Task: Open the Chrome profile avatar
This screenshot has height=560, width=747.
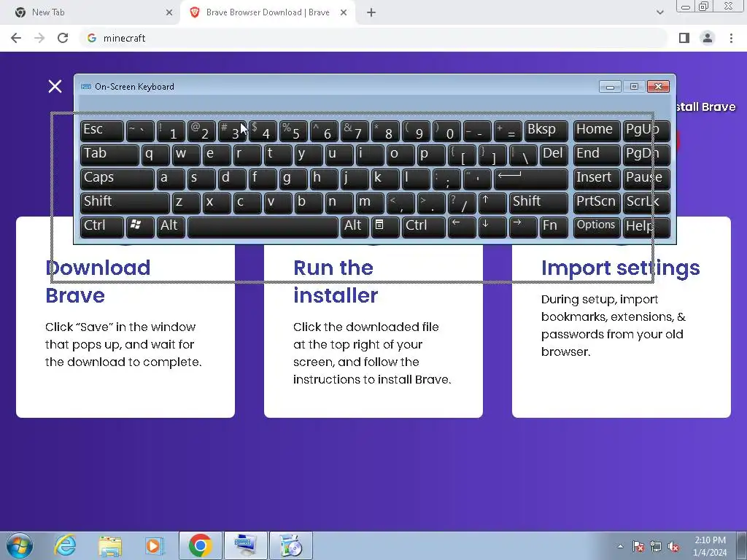Action: click(x=708, y=38)
